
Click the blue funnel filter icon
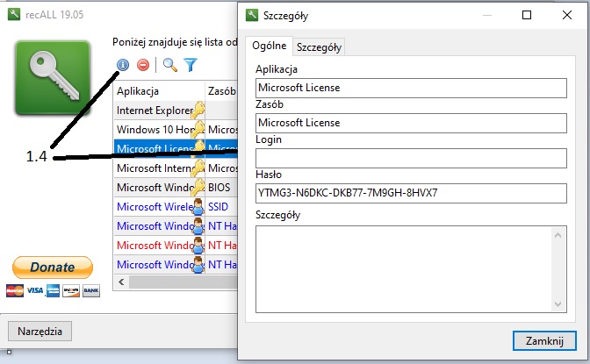pyautogui.click(x=191, y=65)
